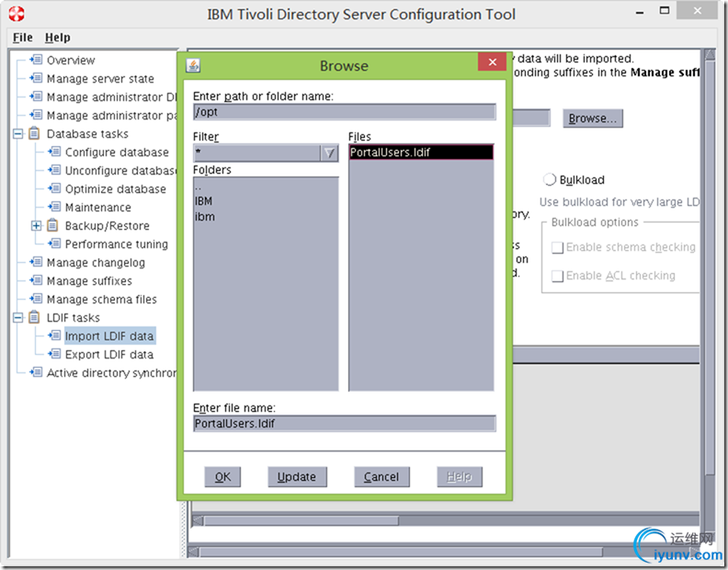Click the Performance tuning item icon

click(54, 244)
